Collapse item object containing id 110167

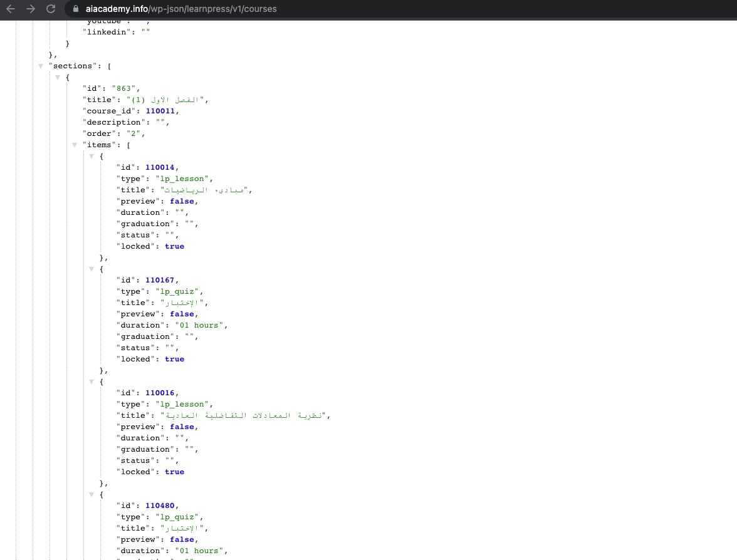(x=91, y=269)
